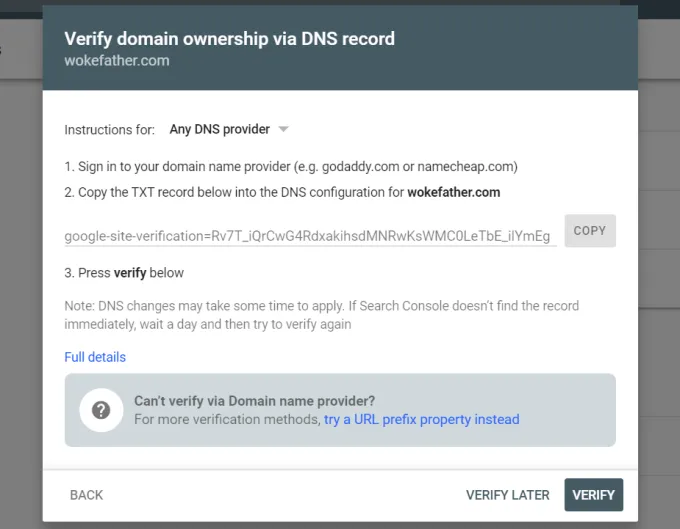The height and width of the screenshot is (529, 680).
Task: Click the step 1 sign-in instruction text
Action: coord(290,166)
